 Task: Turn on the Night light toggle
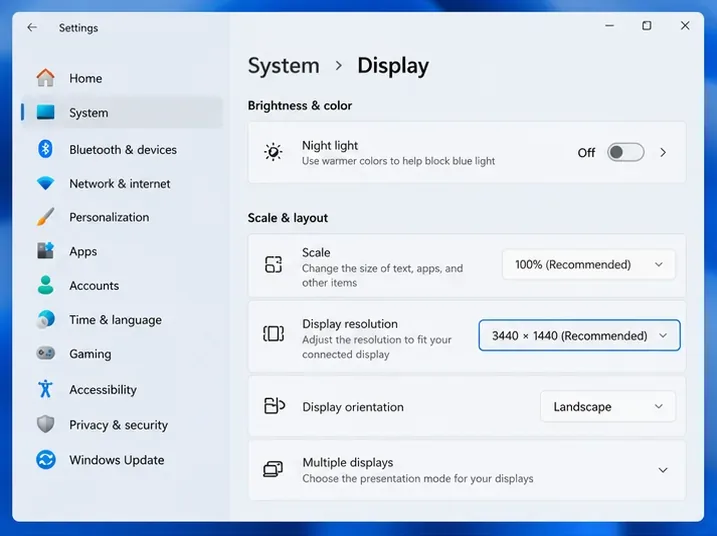tap(626, 152)
